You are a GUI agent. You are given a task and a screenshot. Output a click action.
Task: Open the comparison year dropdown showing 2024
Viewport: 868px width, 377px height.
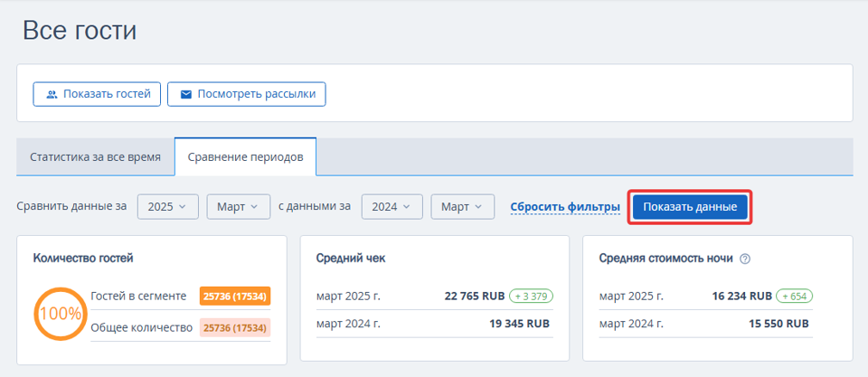pyautogui.click(x=392, y=206)
